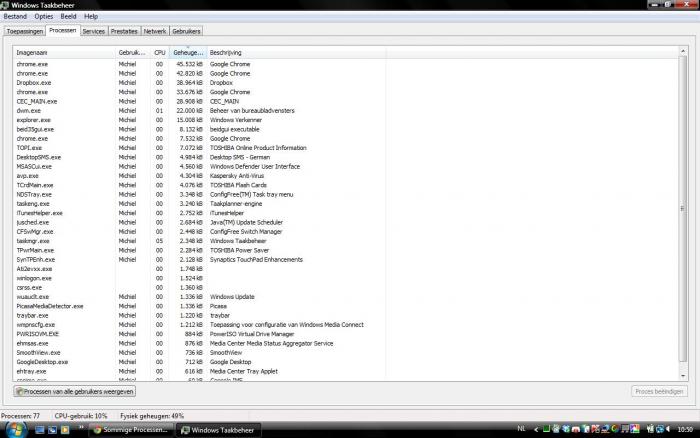Click the scrollbar up arrow
700x438 pixels.
point(683,51)
